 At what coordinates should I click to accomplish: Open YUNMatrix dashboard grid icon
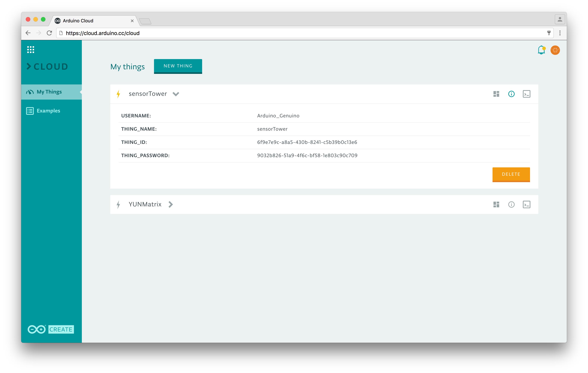click(496, 204)
